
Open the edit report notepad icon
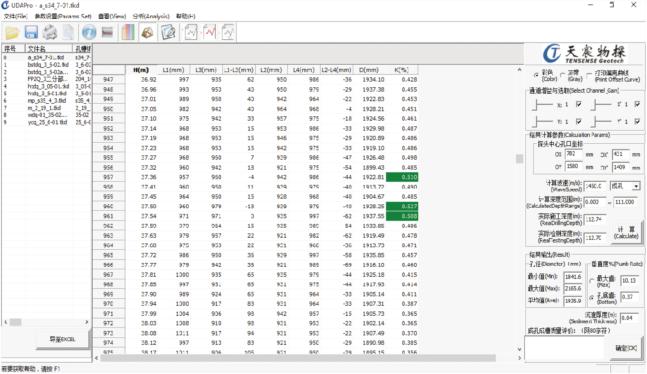168,32
